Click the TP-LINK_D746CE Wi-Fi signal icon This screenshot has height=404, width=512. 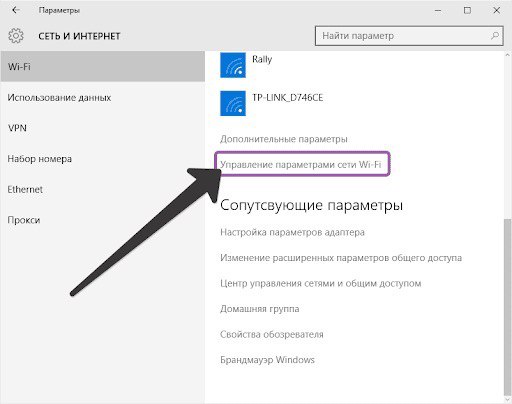233,103
